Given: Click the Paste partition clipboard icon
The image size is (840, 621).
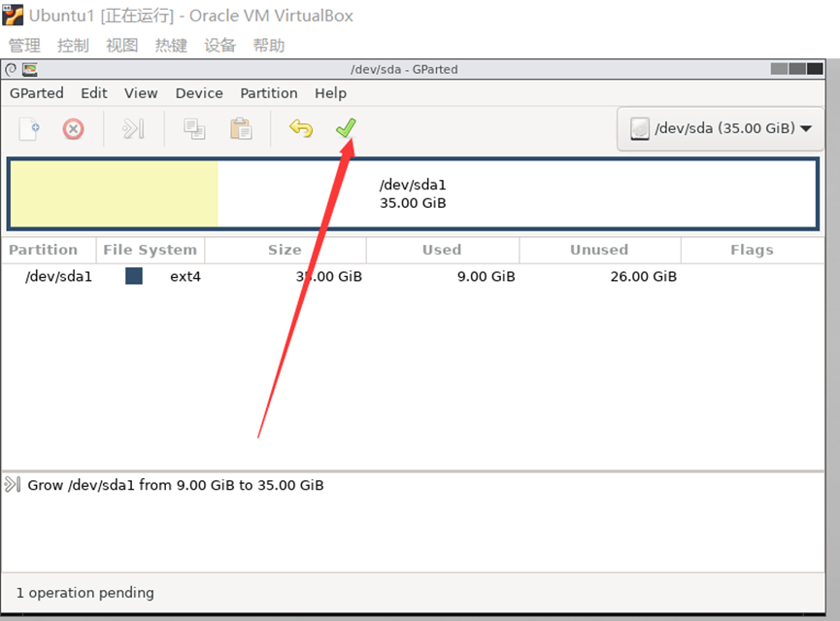Looking at the screenshot, I should [x=241, y=128].
